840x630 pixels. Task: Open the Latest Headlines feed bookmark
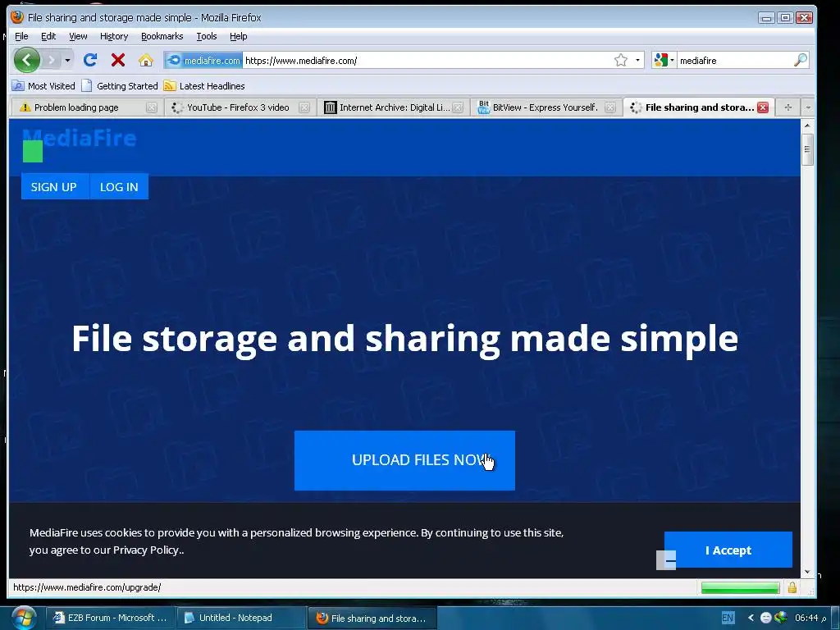pyautogui.click(x=204, y=85)
